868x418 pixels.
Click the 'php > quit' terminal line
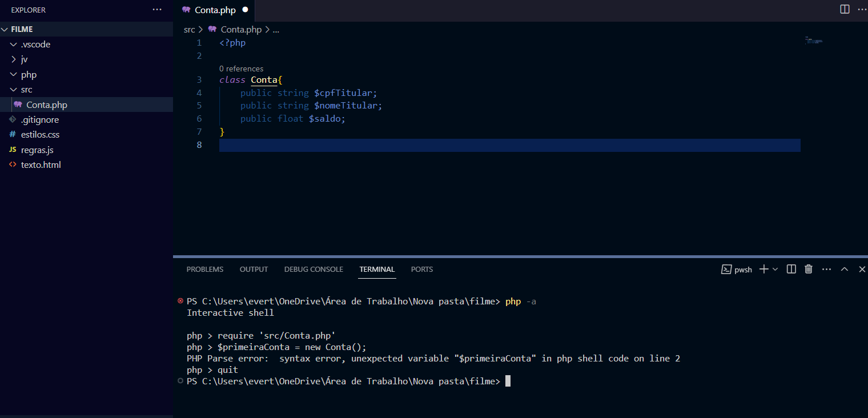tap(212, 370)
